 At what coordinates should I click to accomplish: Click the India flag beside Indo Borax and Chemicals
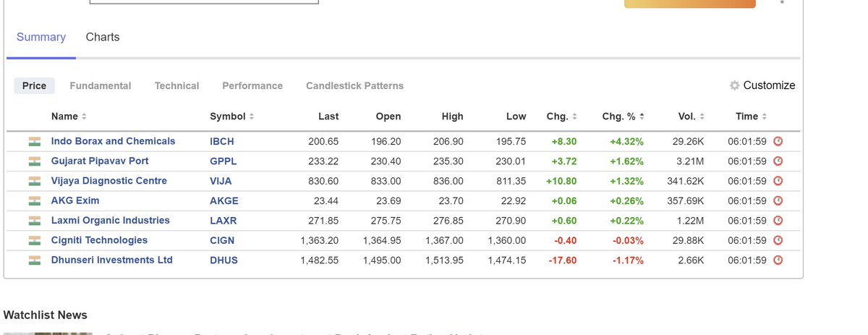click(x=34, y=142)
